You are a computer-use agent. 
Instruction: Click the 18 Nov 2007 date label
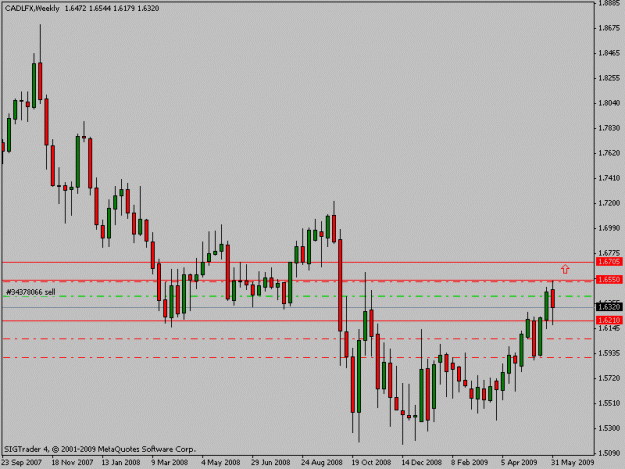tap(72, 463)
